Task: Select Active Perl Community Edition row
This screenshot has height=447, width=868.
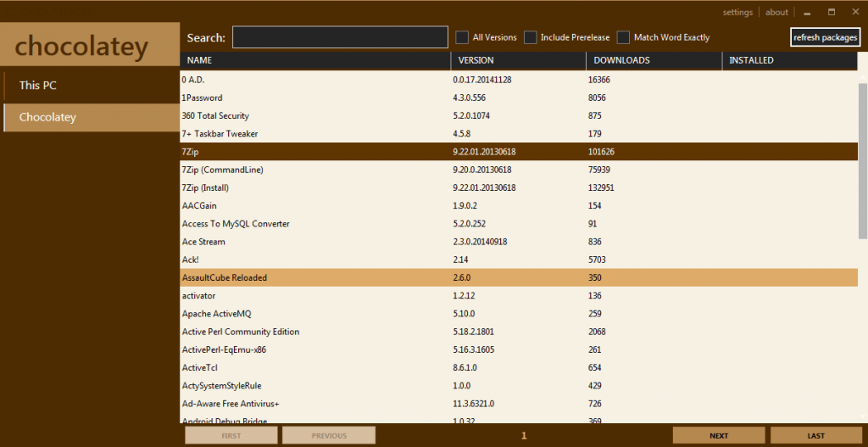Action: click(519, 332)
